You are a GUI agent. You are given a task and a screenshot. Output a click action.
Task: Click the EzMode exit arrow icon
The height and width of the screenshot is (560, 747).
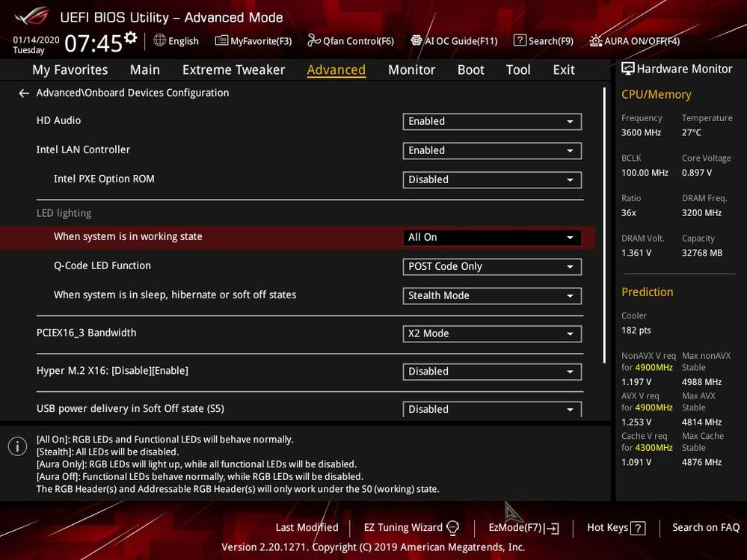pyautogui.click(x=553, y=528)
